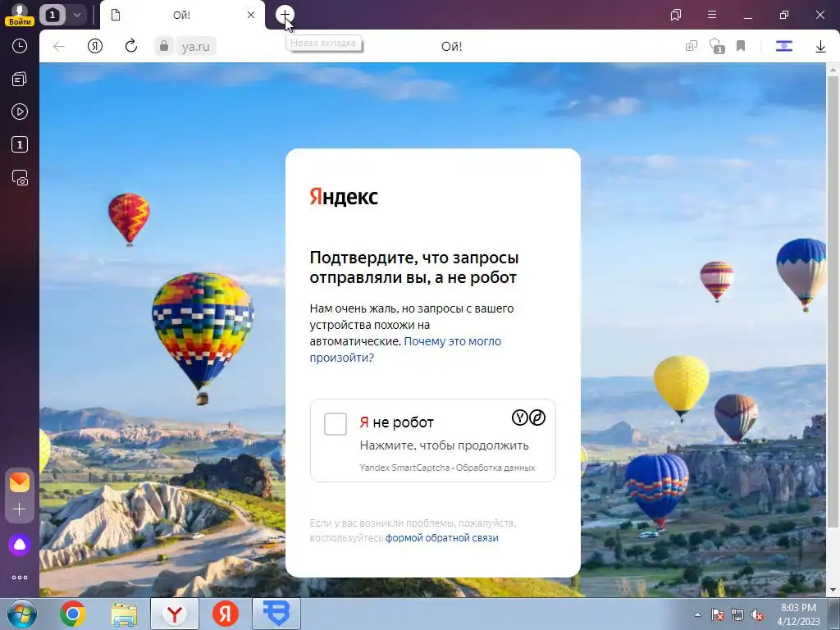The height and width of the screenshot is (630, 840).
Task: Open the sidebar tabs icon labeled 1
Action: (x=20, y=144)
